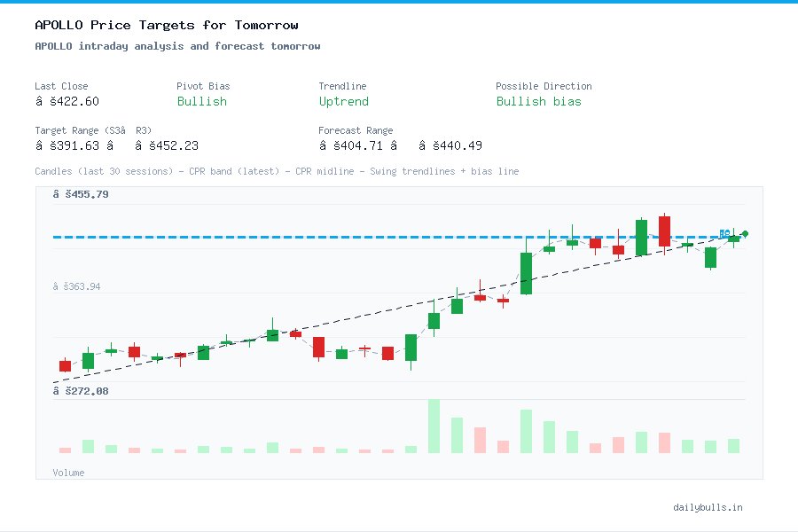Click the 'Target Range (S3 – R3)' label
Image resolution: width=798 pixels, height=532 pixels.
(93, 130)
